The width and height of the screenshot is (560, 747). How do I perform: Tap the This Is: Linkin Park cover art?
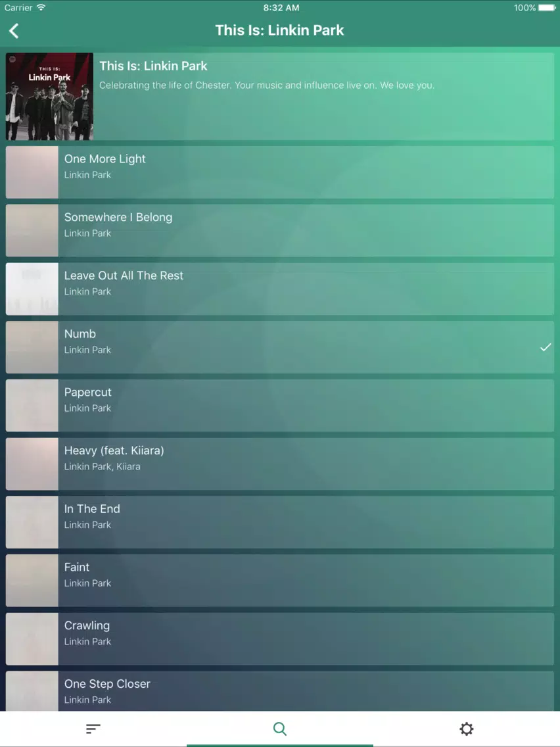pos(49,96)
